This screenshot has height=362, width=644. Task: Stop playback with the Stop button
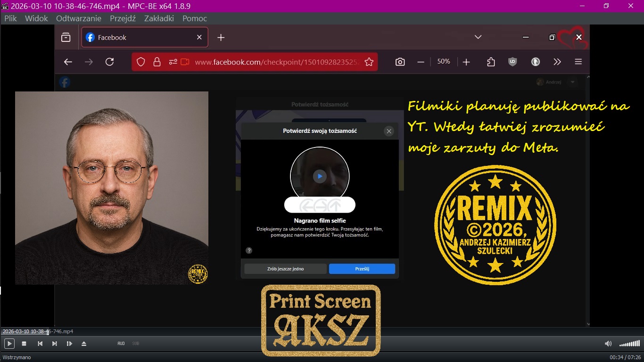coord(24,344)
